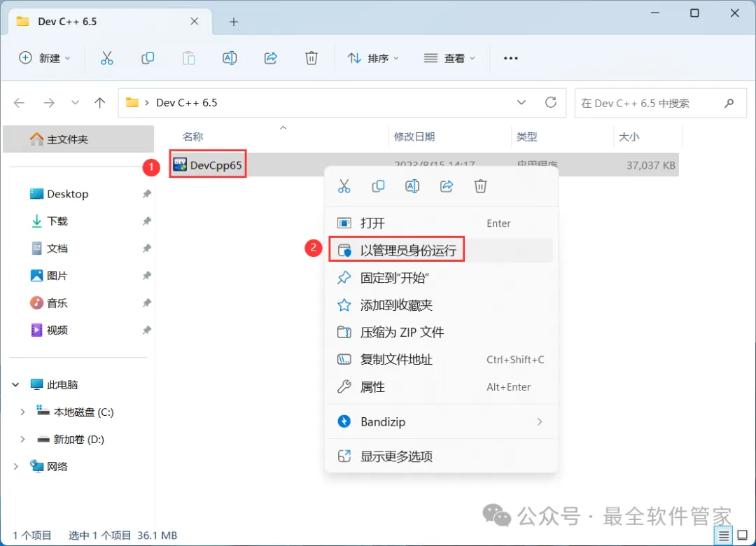Go up one folder level
The height and width of the screenshot is (546, 756).
coord(100,103)
